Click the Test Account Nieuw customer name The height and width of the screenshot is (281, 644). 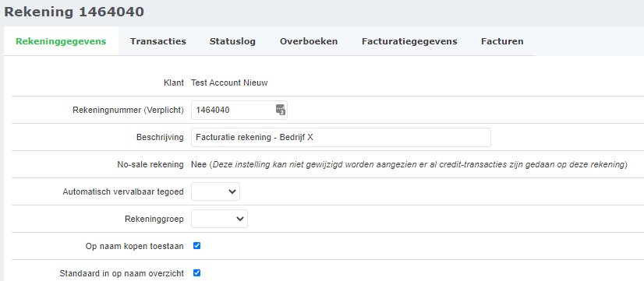(229, 83)
